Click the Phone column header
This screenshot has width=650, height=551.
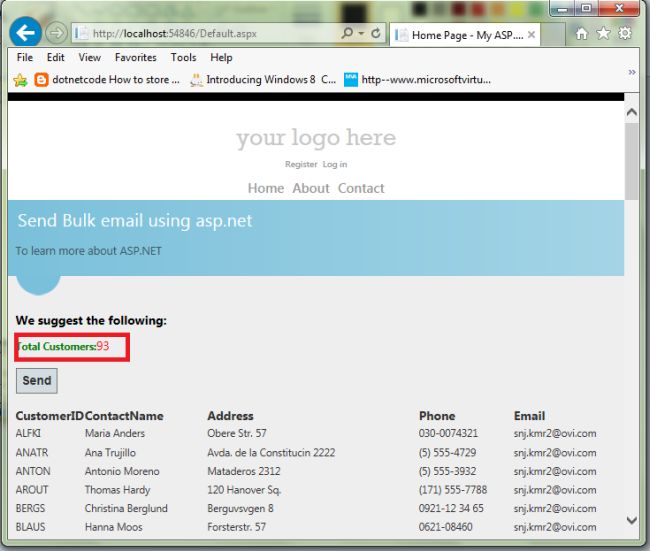437,416
